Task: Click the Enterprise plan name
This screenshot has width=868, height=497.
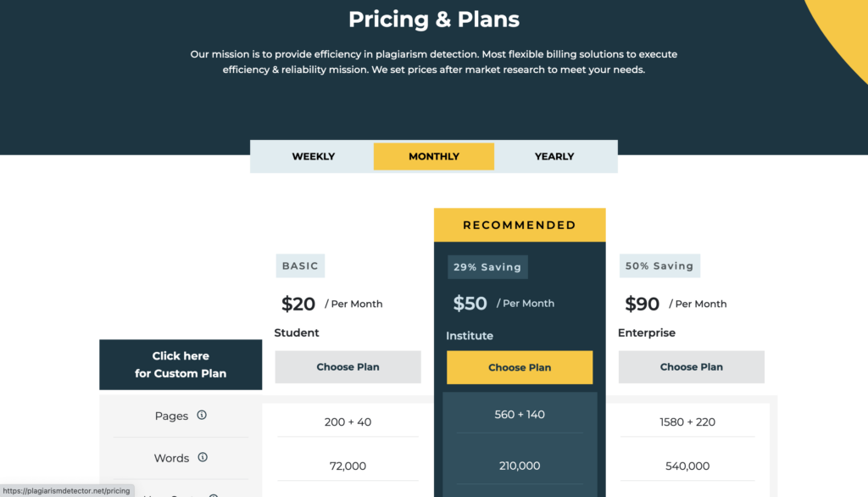Action: point(647,332)
